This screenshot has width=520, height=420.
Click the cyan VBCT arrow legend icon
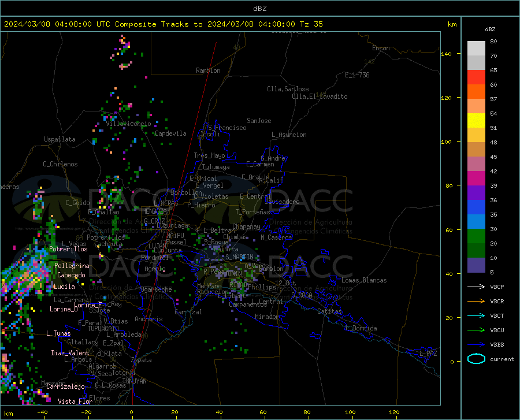[476, 315]
